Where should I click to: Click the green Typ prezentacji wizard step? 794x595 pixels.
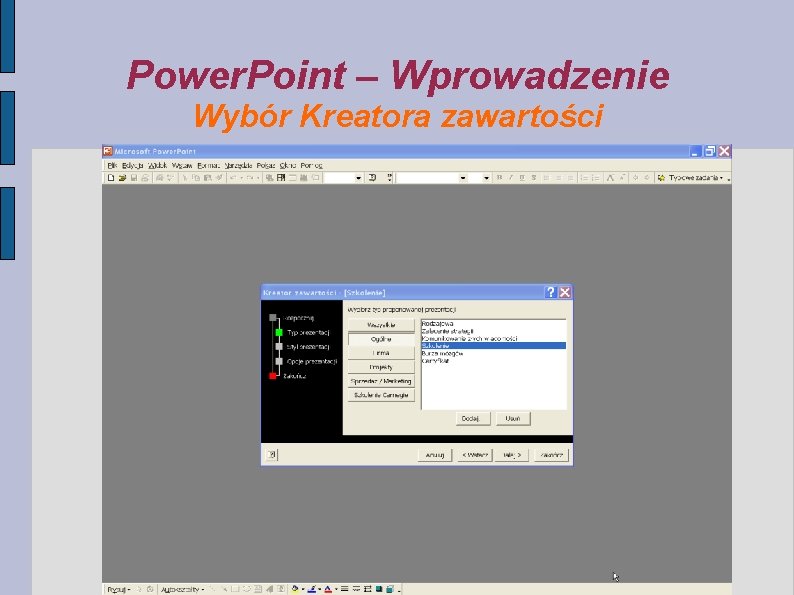click(279, 333)
